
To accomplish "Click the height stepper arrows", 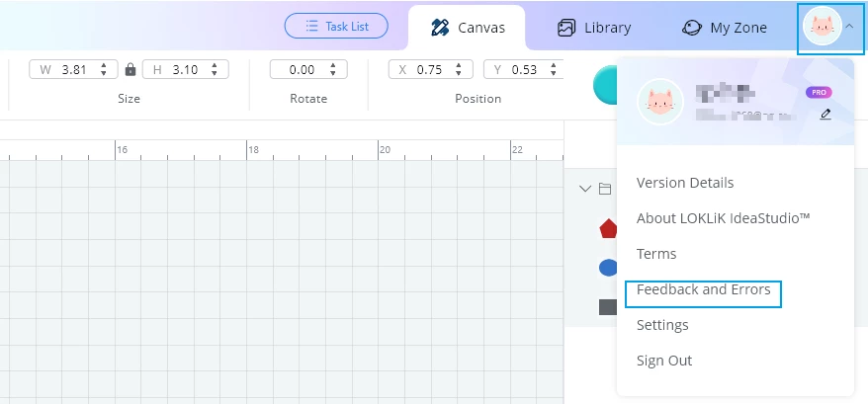I will point(215,70).
